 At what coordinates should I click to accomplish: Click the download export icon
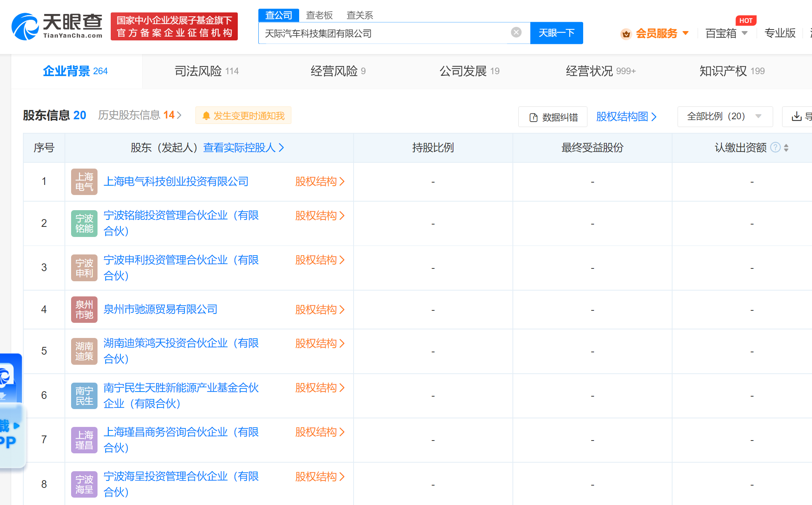pyautogui.click(x=796, y=116)
